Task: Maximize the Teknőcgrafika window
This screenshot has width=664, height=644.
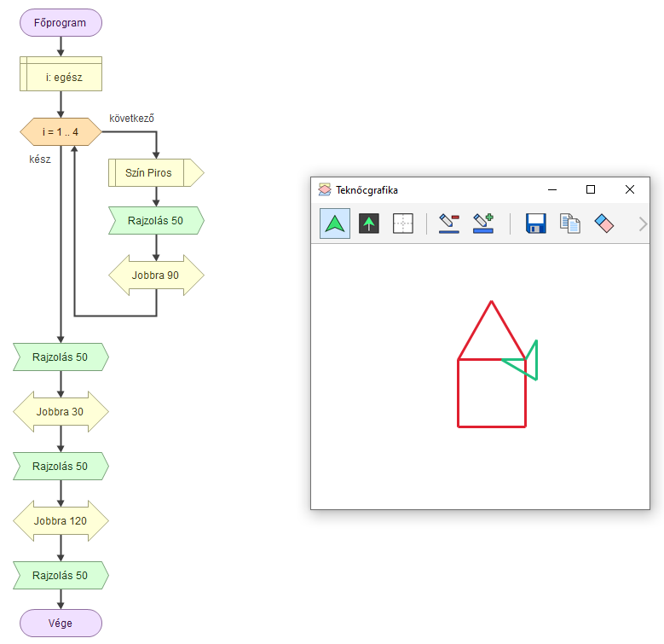Action: (x=591, y=189)
